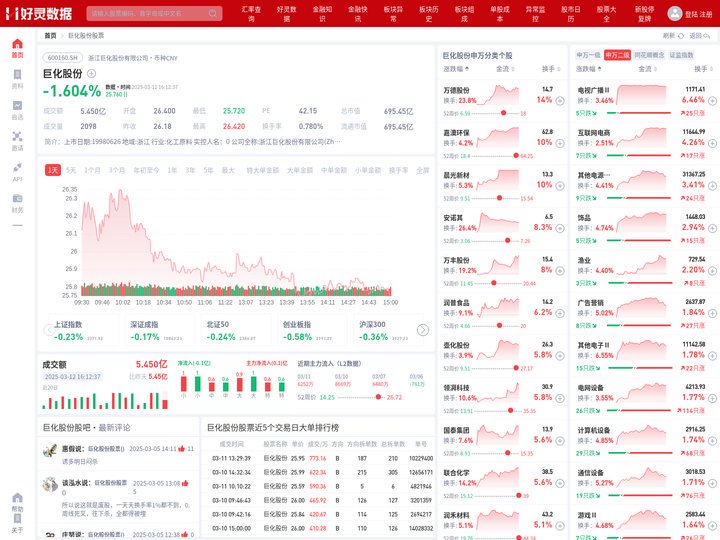Click the 好灵数据 site logo
720x540 pixels.
pyautogui.click(x=39, y=14)
